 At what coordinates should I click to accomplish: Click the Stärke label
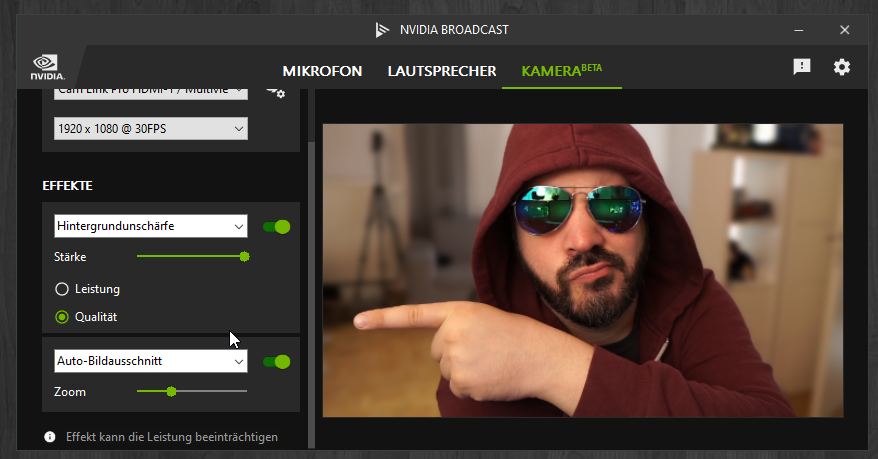click(70, 257)
